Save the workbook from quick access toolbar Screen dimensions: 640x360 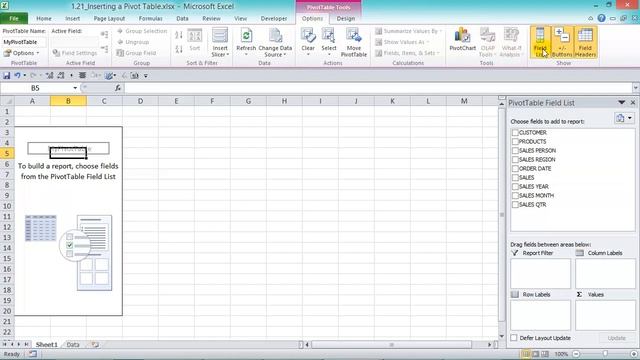pyautogui.click(x=7, y=76)
